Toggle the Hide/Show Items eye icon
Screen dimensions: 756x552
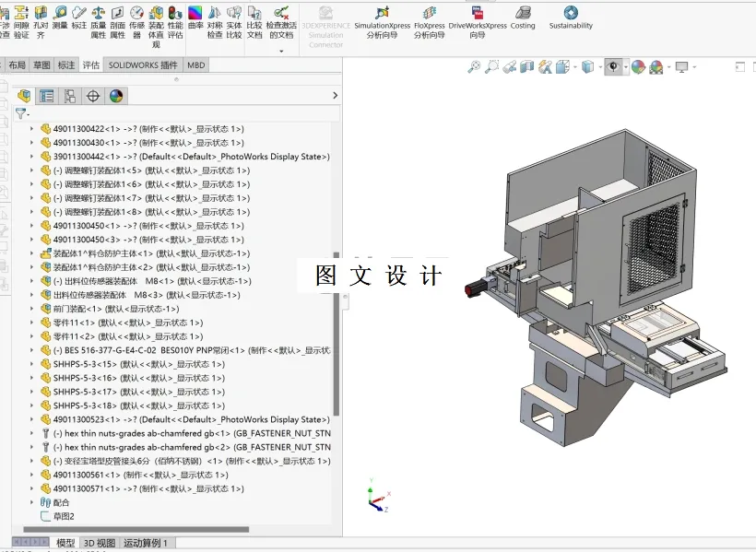612,66
